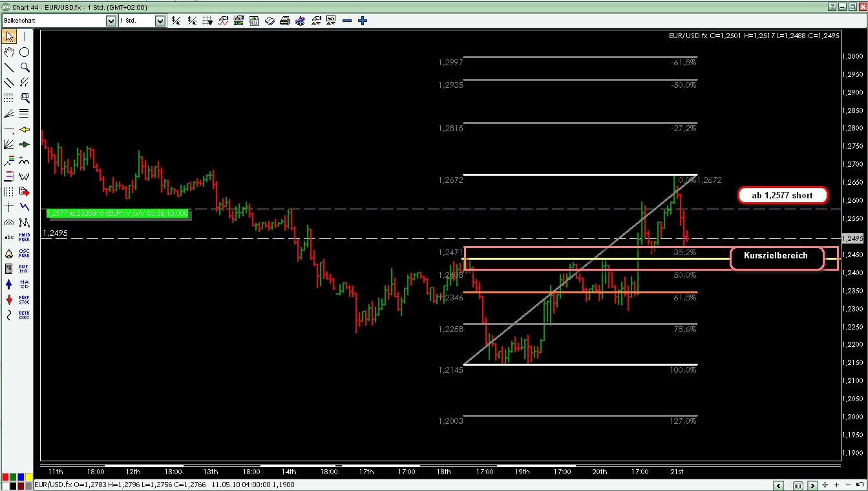This screenshot has width=868, height=491.
Task: Select the arrow pointer tool
Action: pyautogui.click(x=9, y=37)
